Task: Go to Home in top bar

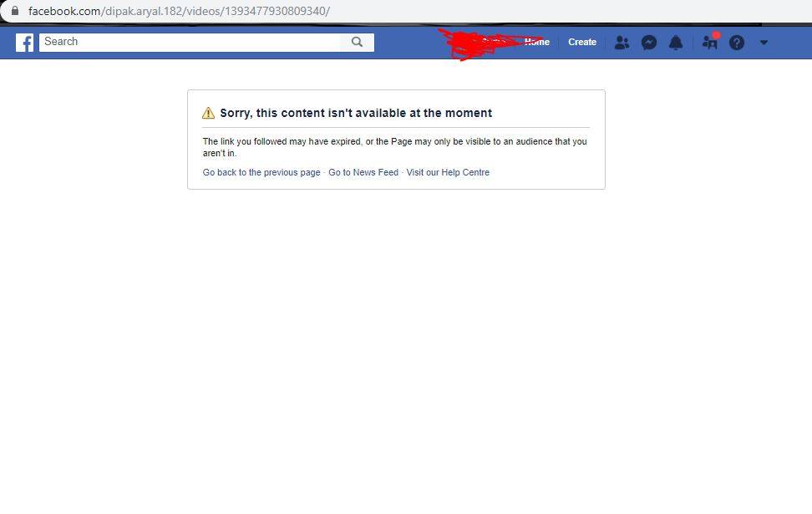Action: click(x=537, y=42)
